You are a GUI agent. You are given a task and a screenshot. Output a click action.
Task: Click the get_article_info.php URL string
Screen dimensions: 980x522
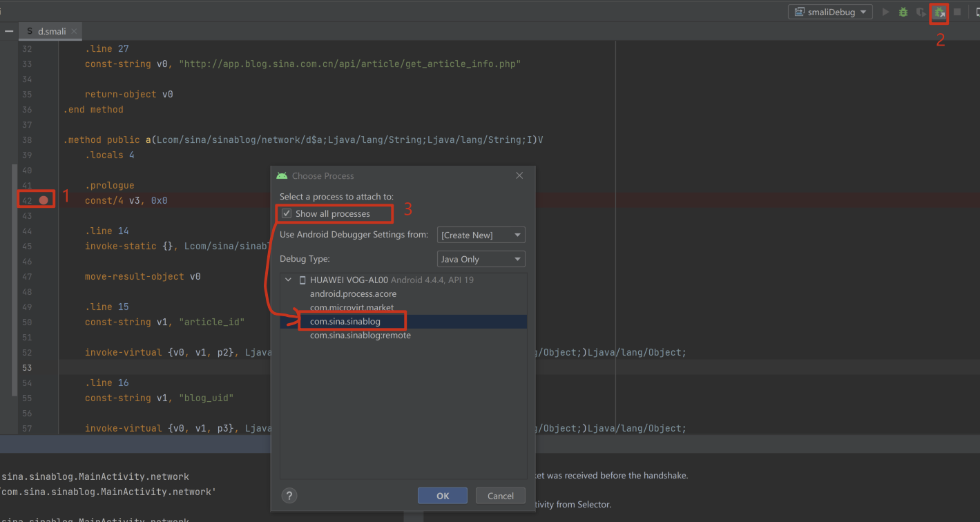tap(349, 64)
